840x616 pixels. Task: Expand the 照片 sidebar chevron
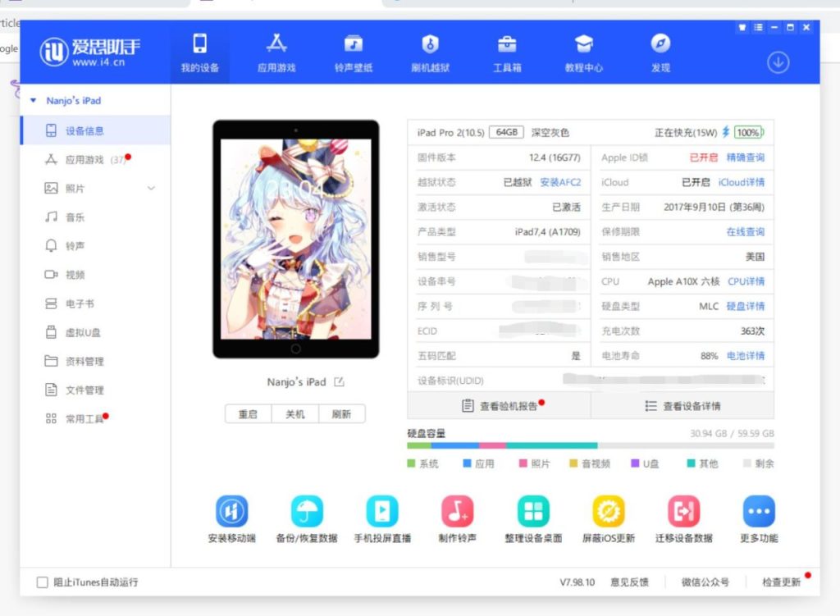point(151,189)
